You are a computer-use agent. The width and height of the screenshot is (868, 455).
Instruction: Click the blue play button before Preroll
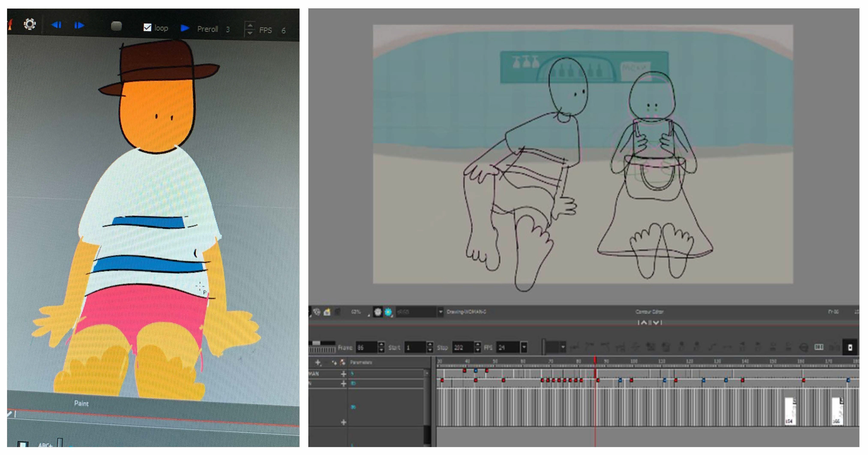coord(185,28)
